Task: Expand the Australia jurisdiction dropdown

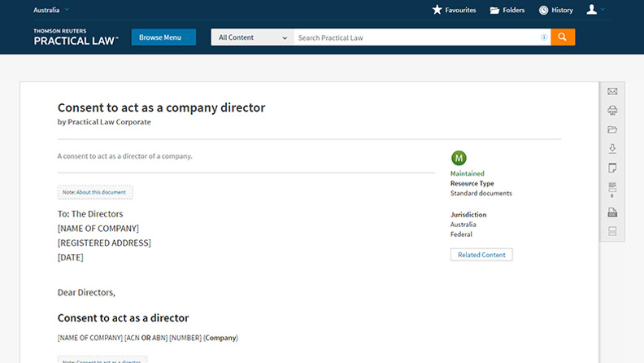Action: click(51, 10)
